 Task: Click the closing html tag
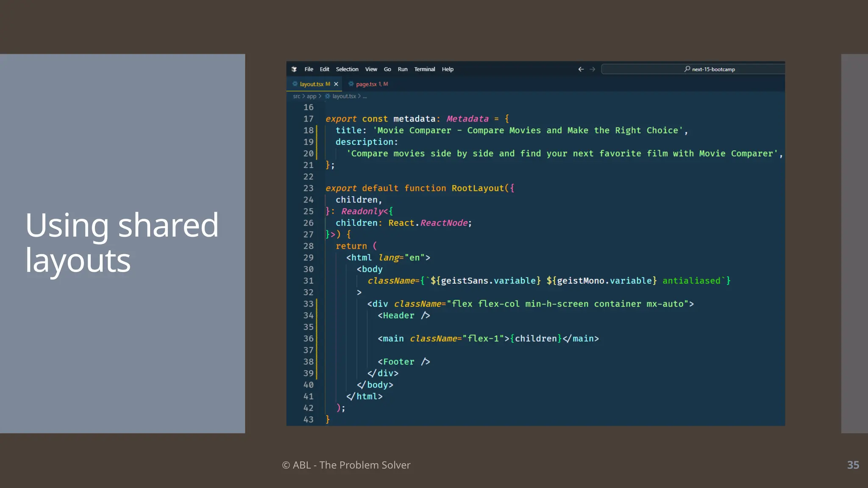(364, 396)
